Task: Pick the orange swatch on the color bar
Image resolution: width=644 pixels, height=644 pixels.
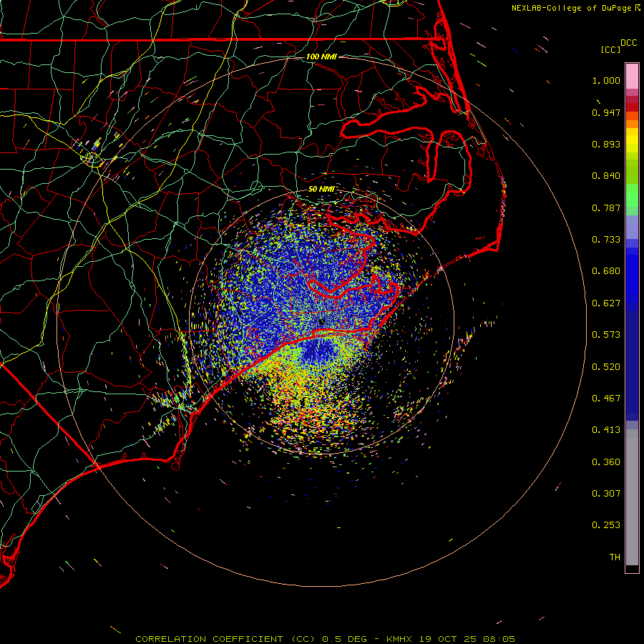Action: click(x=632, y=124)
